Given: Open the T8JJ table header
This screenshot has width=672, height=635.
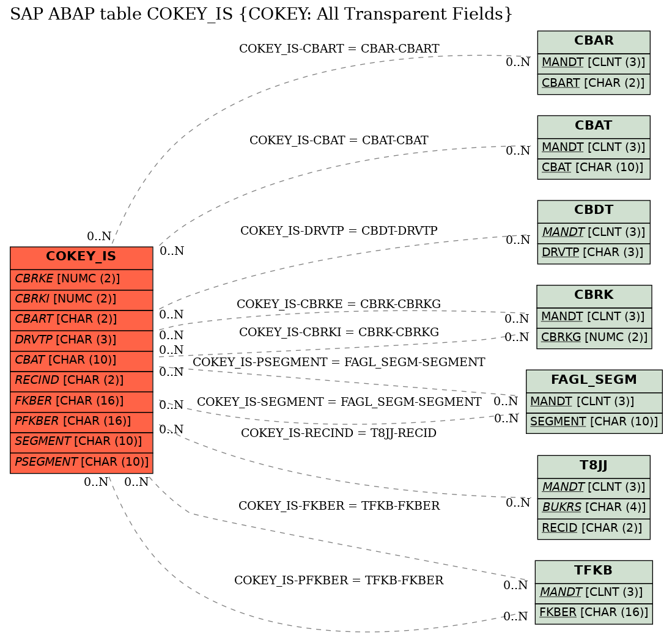Looking at the screenshot, I should (x=594, y=467).
